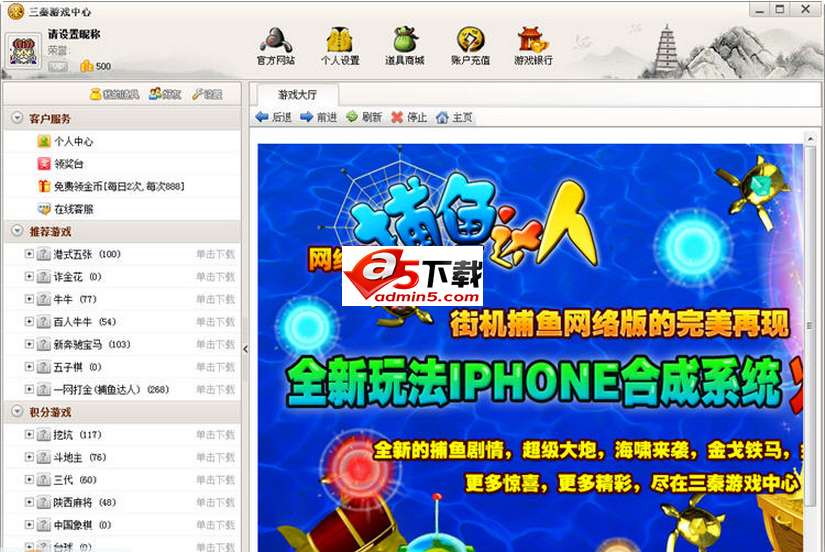Viewport: 825px width, 552px height.
Task: Click the user avatar picture
Action: [x=23, y=51]
